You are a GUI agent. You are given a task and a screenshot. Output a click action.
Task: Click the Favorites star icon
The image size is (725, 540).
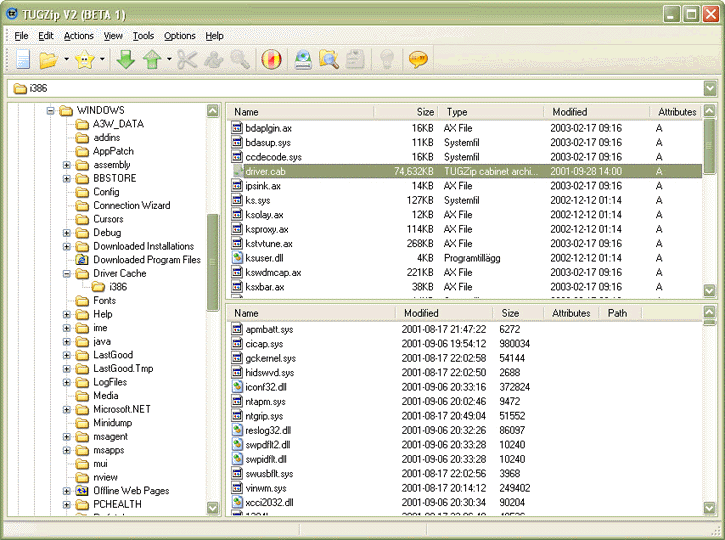point(85,59)
